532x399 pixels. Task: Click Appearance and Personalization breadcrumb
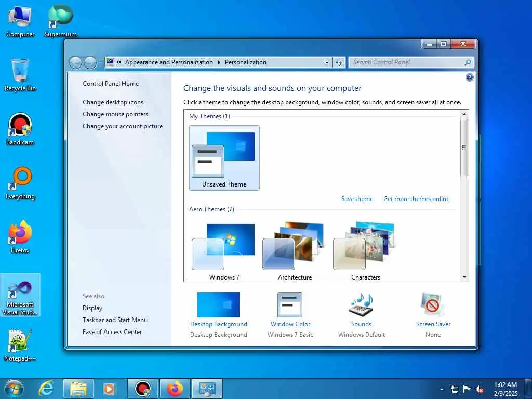point(169,62)
